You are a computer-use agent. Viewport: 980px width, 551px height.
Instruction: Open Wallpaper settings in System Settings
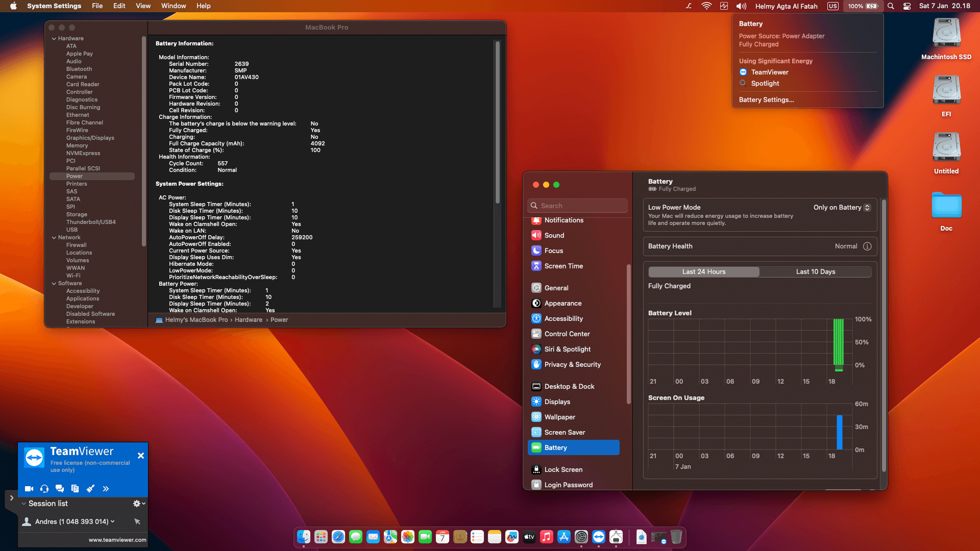coord(559,417)
